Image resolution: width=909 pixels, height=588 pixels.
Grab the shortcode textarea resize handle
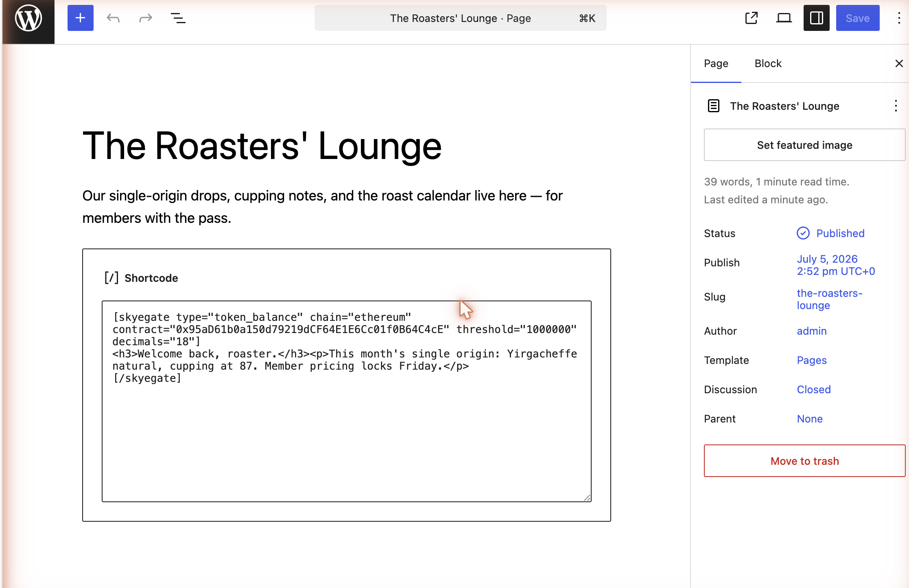587,498
